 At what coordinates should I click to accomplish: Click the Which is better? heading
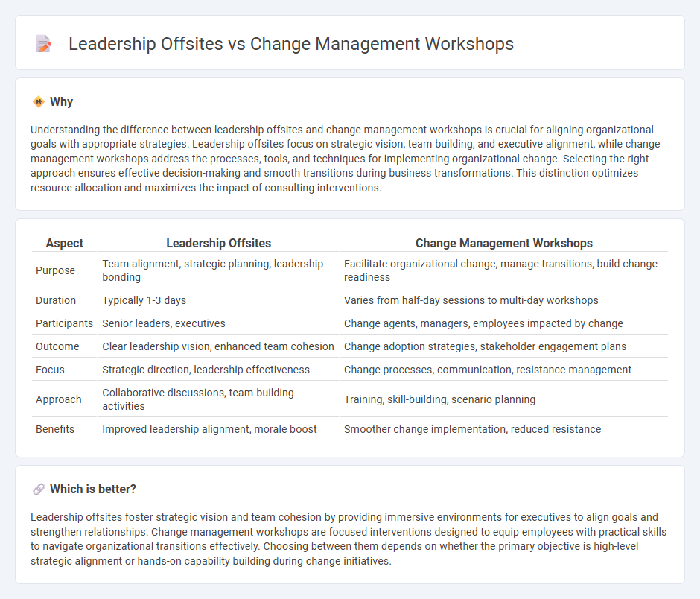click(93, 489)
